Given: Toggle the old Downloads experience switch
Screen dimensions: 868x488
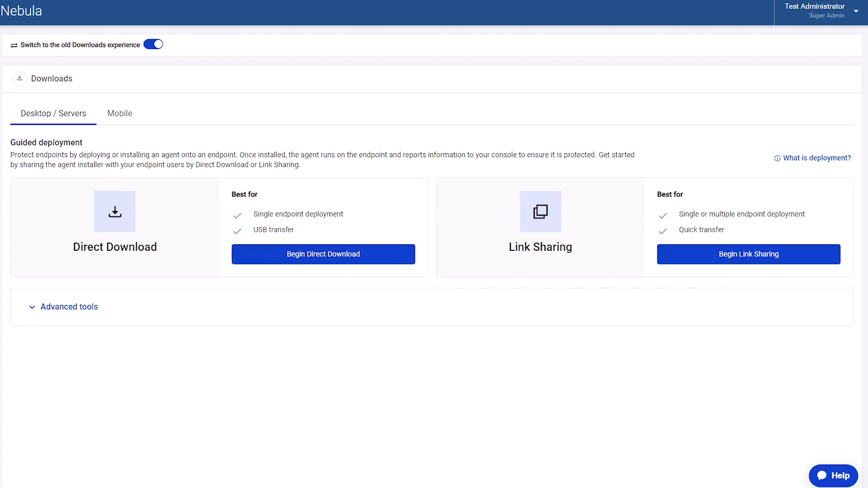Looking at the screenshot, I should [x=153, y=44].
